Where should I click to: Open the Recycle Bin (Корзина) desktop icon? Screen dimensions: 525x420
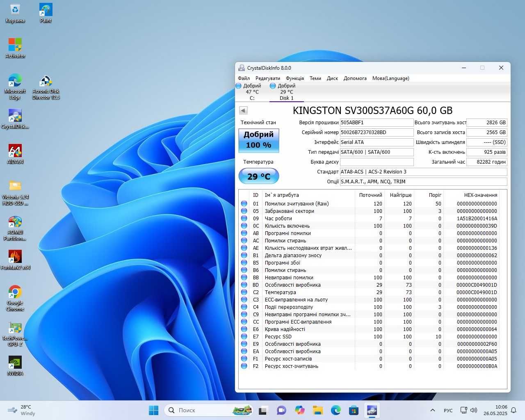15,13
